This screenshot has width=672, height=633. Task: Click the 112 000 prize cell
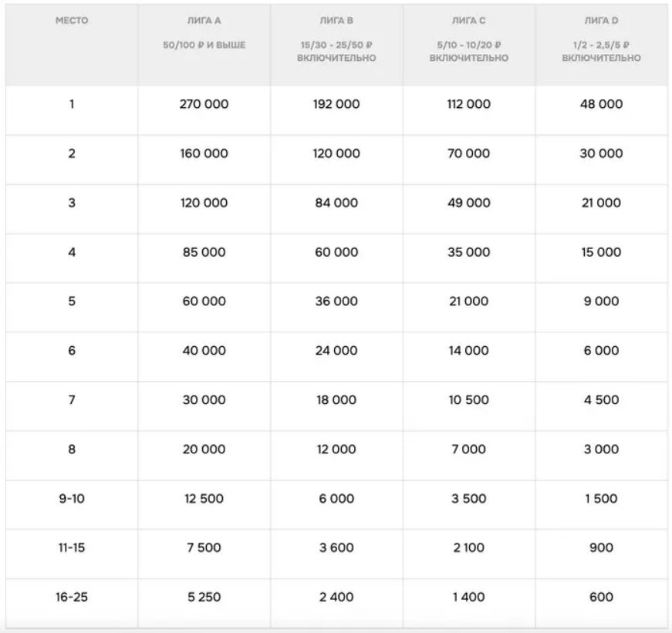pyautogui.click(x=468, y=104)
